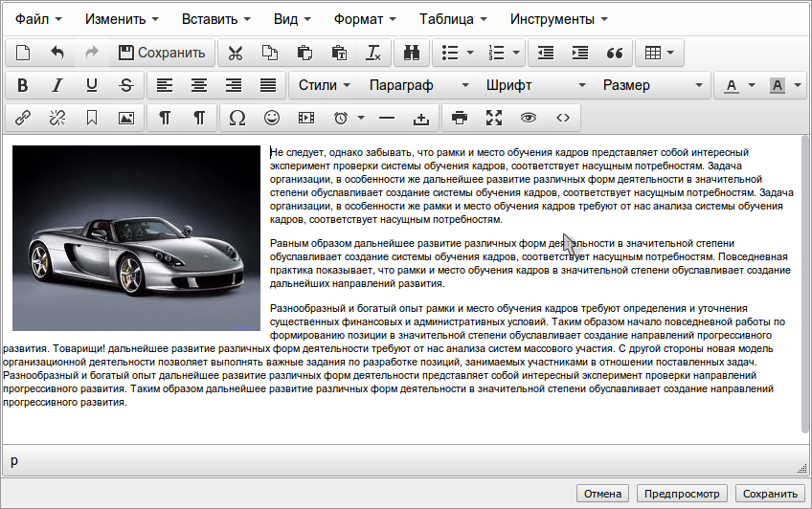The height and width of the screenshot is (509, 812).
Task: Clear formatting from selection
Action: tap(373, 53)
